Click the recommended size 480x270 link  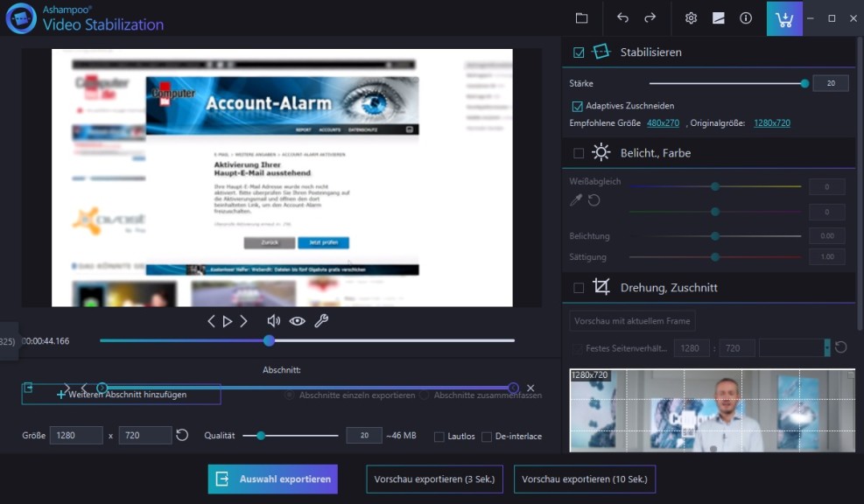click(663, 123)
